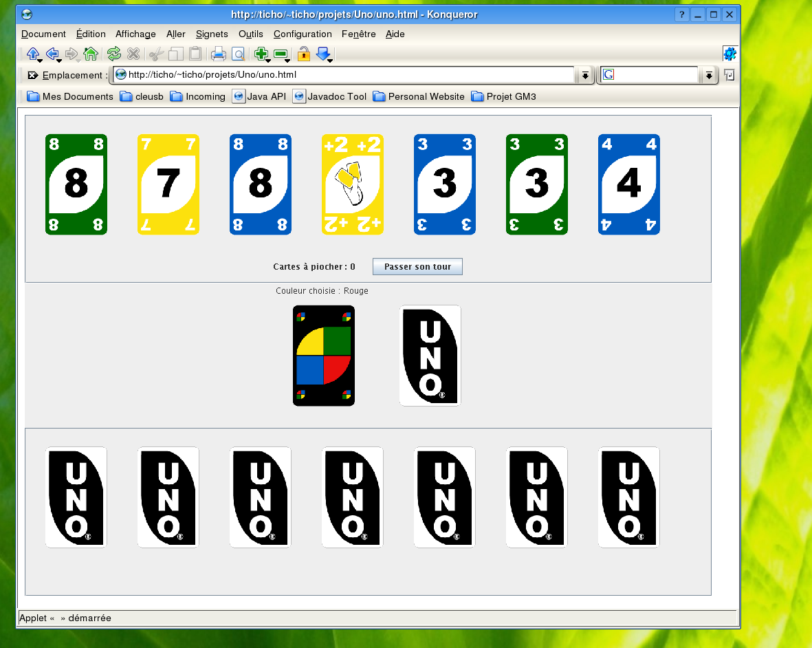
Task: Click the Passer son tour button
Action: (417, 267)
